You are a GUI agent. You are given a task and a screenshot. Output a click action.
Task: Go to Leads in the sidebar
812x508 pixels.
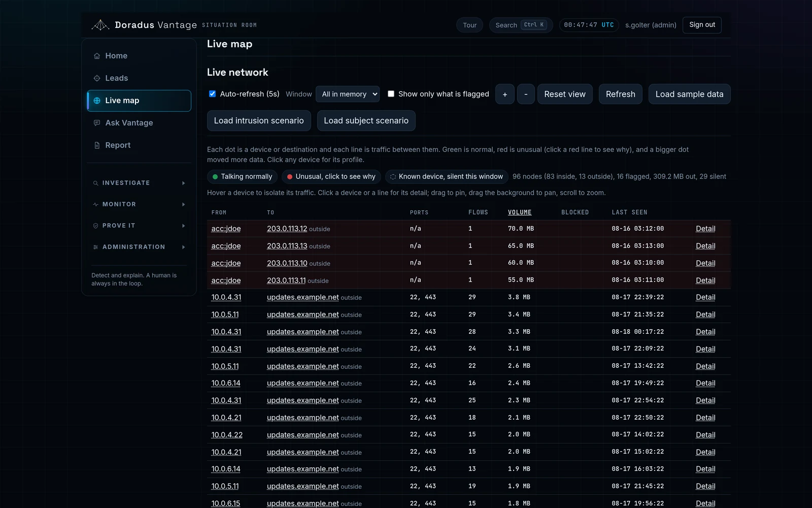pyautogui.click(x=139, y=78)
